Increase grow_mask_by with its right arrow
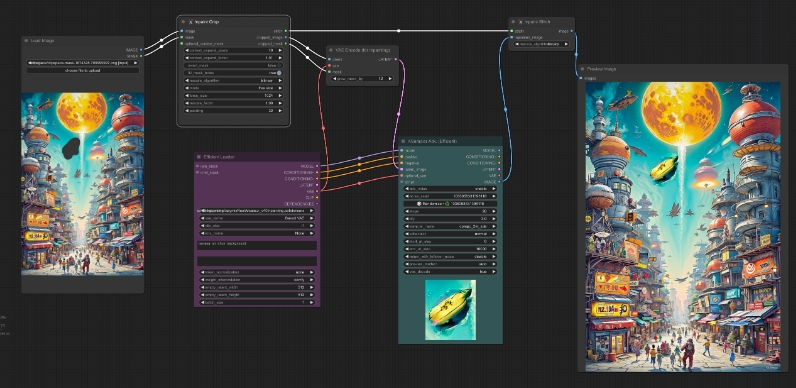 tap(390, 79)
